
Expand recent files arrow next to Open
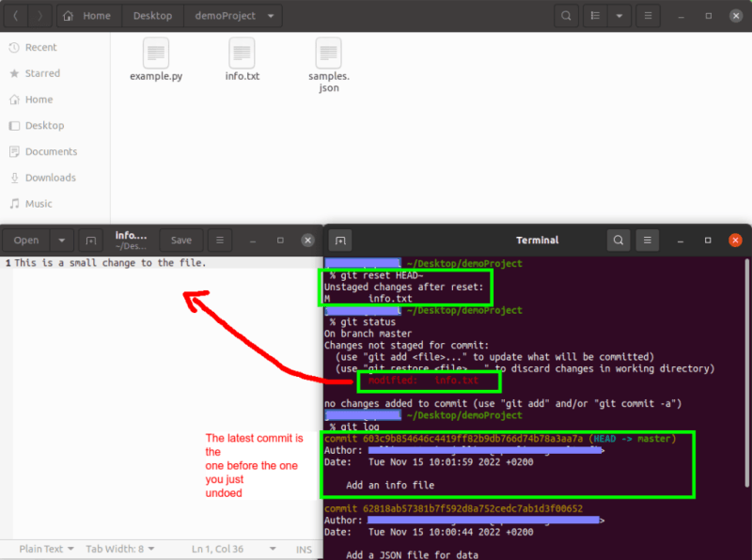click(x=61, y=241)
